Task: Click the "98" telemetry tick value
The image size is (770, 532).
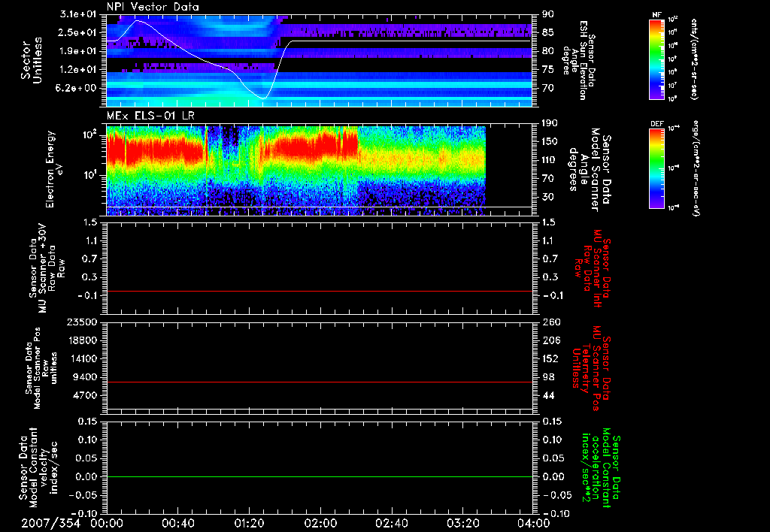Action: [x=548, y=377]
